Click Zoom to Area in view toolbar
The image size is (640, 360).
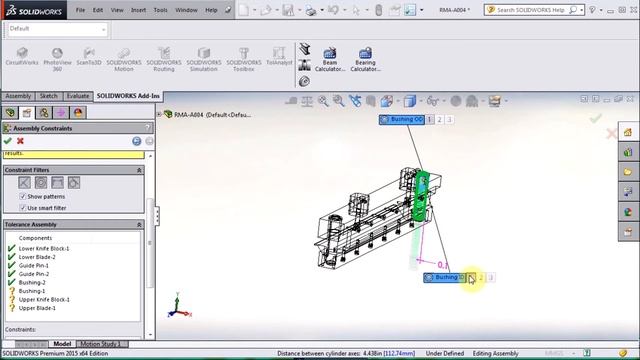(x=338, y=101)
